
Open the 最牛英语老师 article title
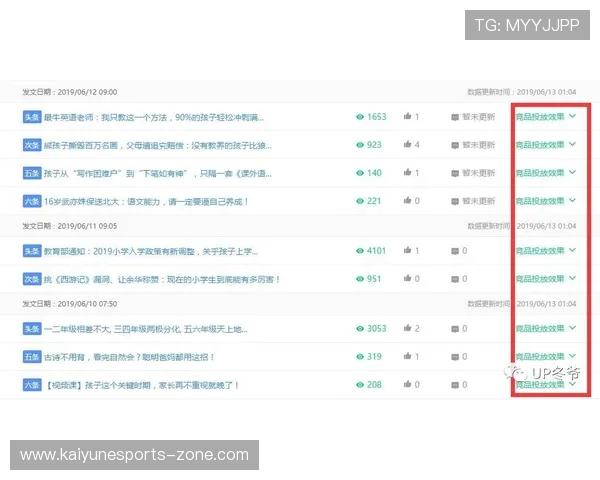point(154,118)
